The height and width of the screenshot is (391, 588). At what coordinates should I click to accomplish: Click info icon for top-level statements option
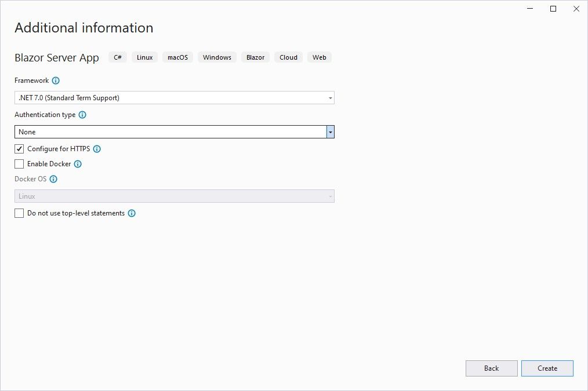132,213
